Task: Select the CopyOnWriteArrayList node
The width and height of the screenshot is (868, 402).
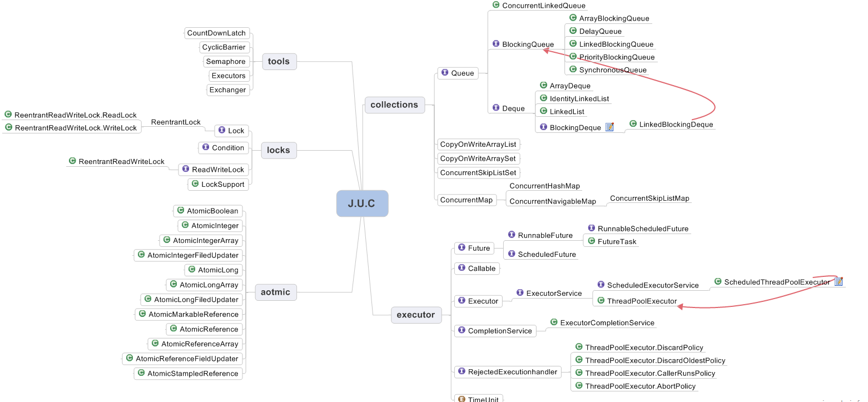Action: tap(479, 144)
